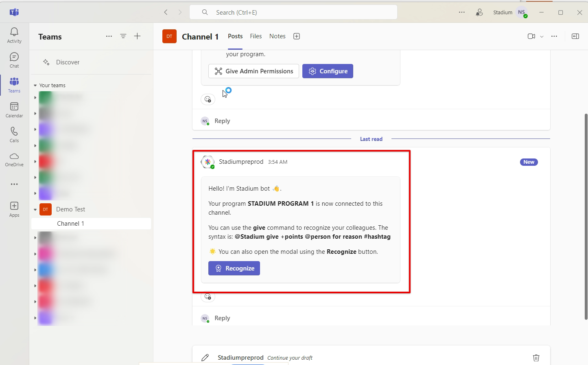This screenshot has height=365, width=588.
Task: Add reaction to the Configure message
Action: 208,99
